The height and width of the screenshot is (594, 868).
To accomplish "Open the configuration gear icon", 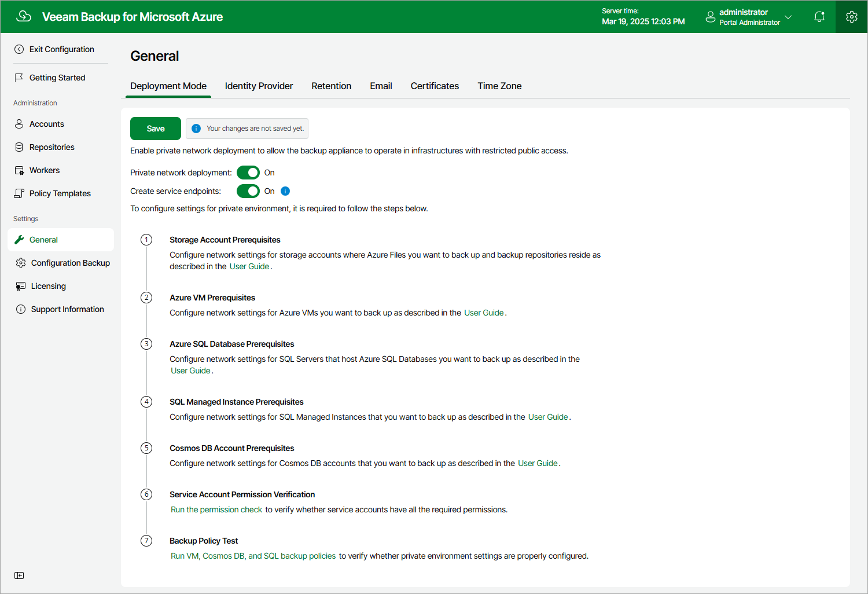I will click(x=852, y=17).
